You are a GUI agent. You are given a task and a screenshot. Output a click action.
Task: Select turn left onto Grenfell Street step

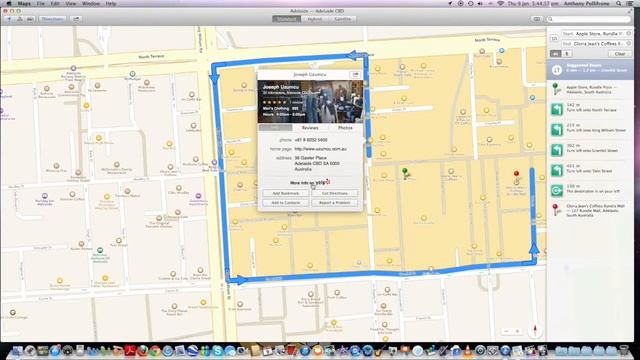[590, 150]
